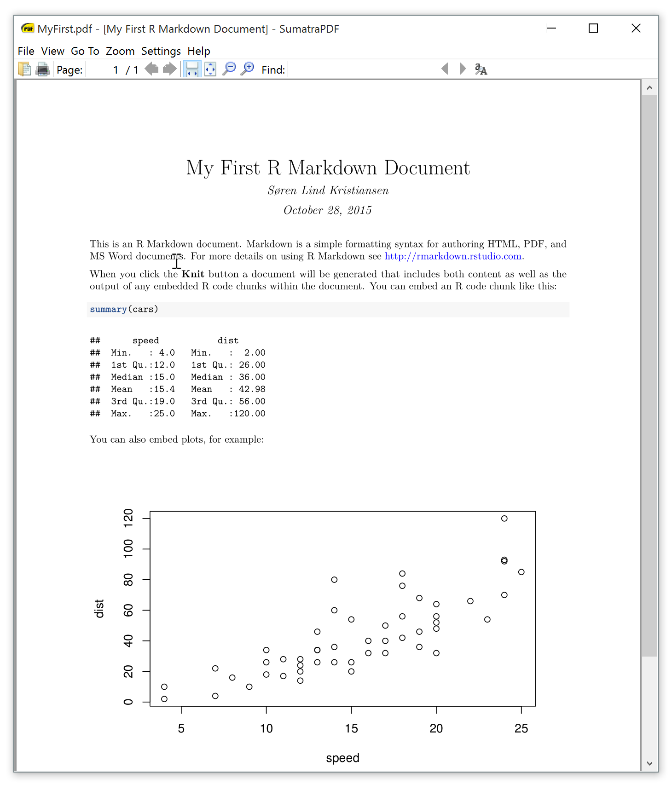The image size is (672, 790).
Task: Maximize the SumatraPDF window
Action: 593,29
